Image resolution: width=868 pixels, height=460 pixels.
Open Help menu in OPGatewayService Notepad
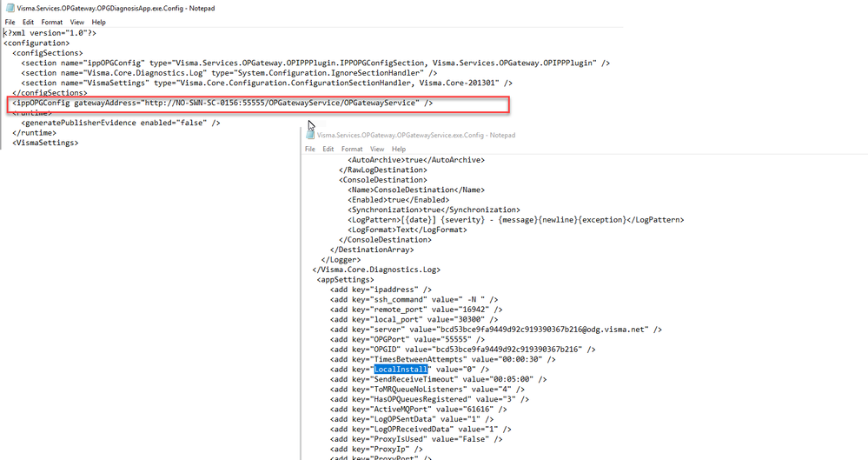tap(399, 149)
